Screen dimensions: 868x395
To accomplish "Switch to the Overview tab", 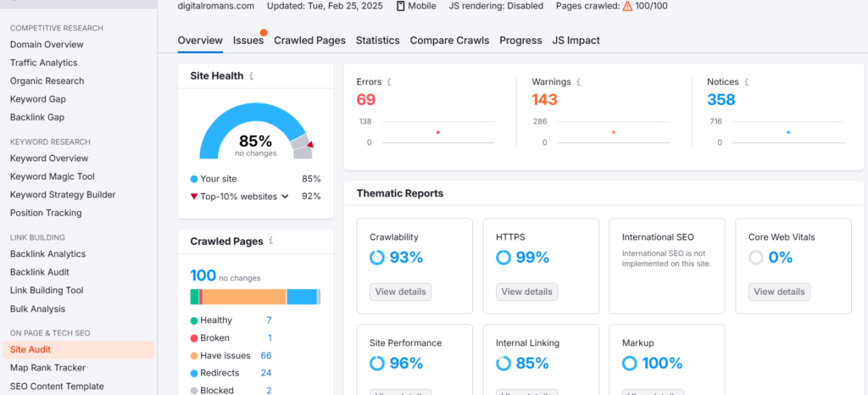I will tap(200, 41).
